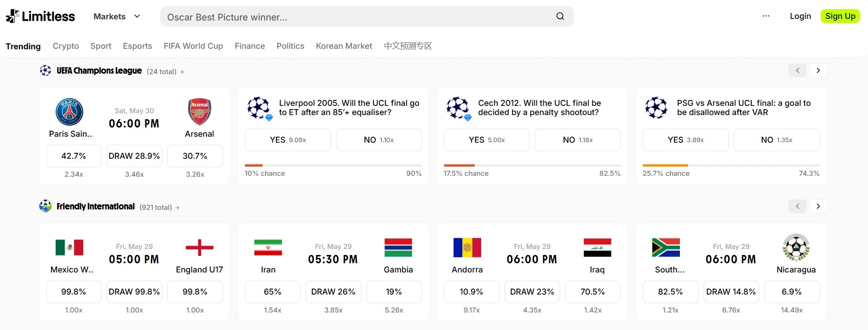Click the Nicaragua team badge
This screenshot has height=330, width=868.
coord(796,248)
